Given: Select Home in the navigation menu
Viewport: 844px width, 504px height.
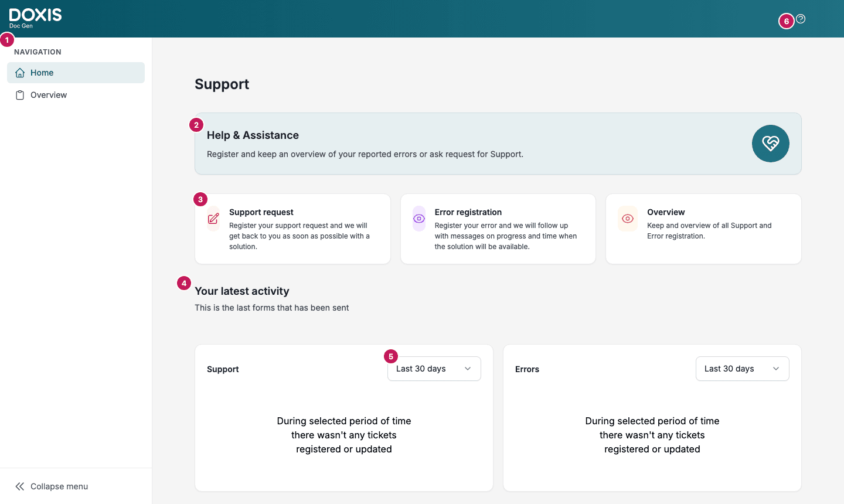Looking at the screenshot, I should coord(76,73).
